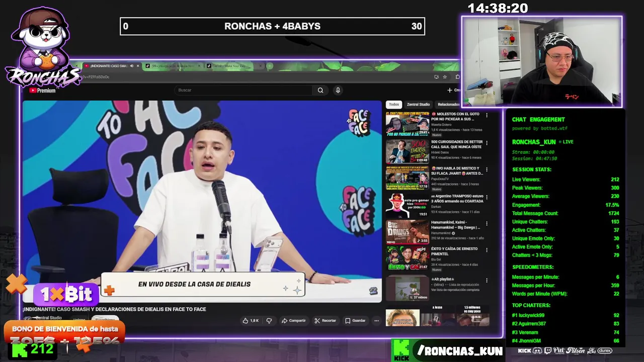Open the Alt playlist 37 videos thumbnail
The width and height of the screenshot is (644, 362).
tap(407, 288)
